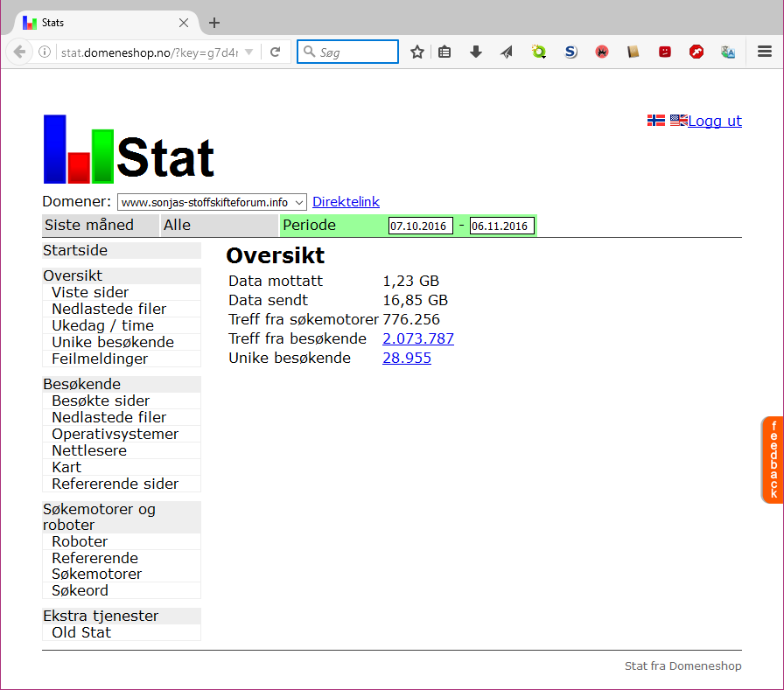Image resolution: width=784 pixels, height=690 pixels.
Task: Open the Oversikt sidebar section
Action: (122, 275)
